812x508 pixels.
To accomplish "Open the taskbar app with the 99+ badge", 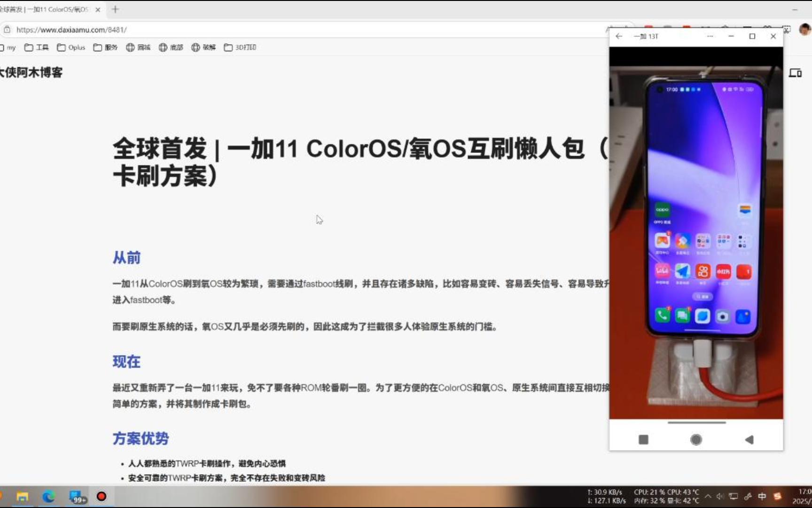I will pos(77,497).
